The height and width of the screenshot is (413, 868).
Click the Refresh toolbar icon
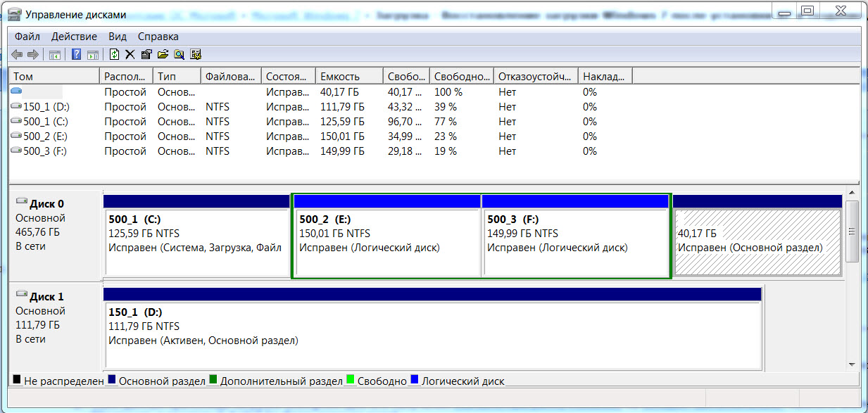coord(114,54)
